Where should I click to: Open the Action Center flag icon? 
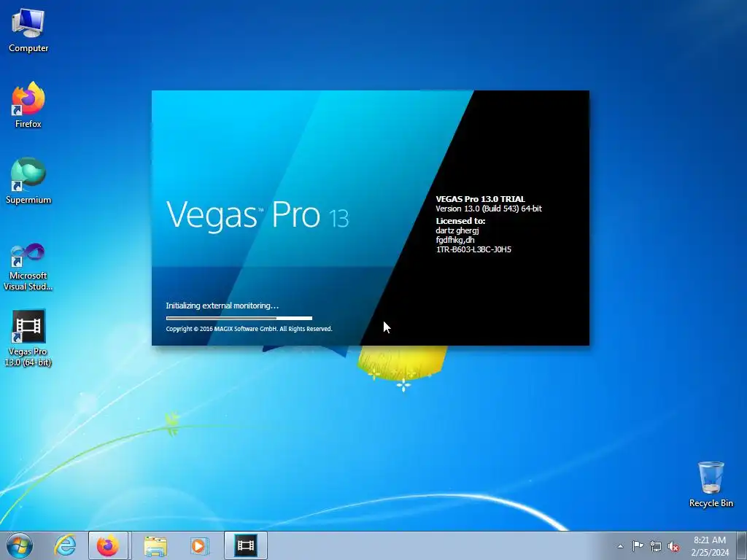pyautogui.click(x=638, y=546)
